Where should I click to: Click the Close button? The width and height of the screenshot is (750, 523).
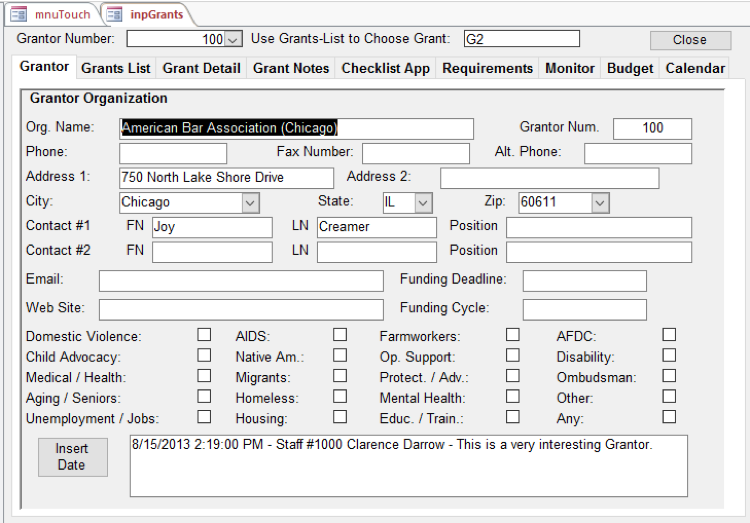pyautogui.click(x=689, y=40)
